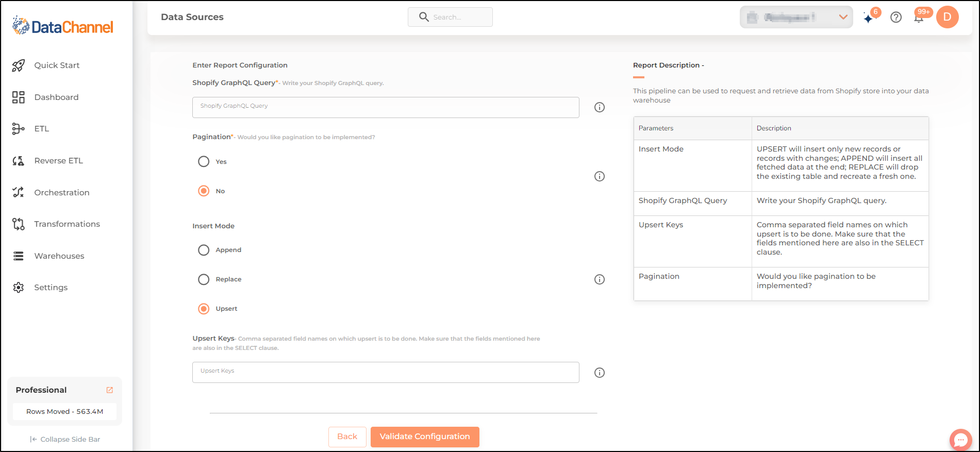The width and height of the screenshot is (980, 452).
Task: Open Professional plan external link icon
Action: click(109, 390)
